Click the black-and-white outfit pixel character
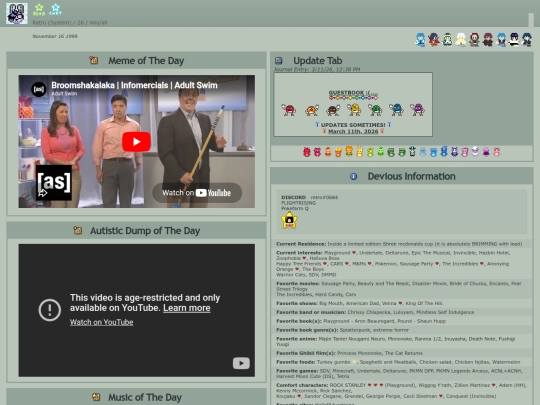 (x=514, y=40)
